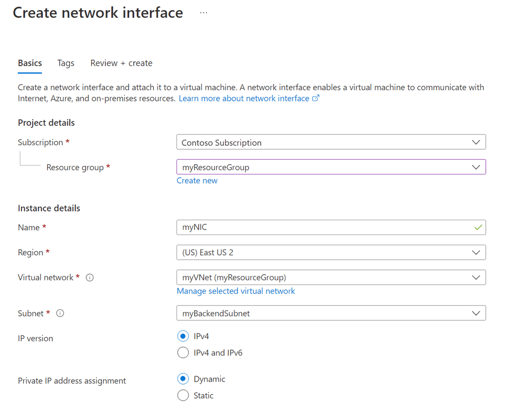Click the external link icon on network interface link
Image resolution: width=522 pixels, height=420 pixels.
pyautogui.click(x=316, y=98)
